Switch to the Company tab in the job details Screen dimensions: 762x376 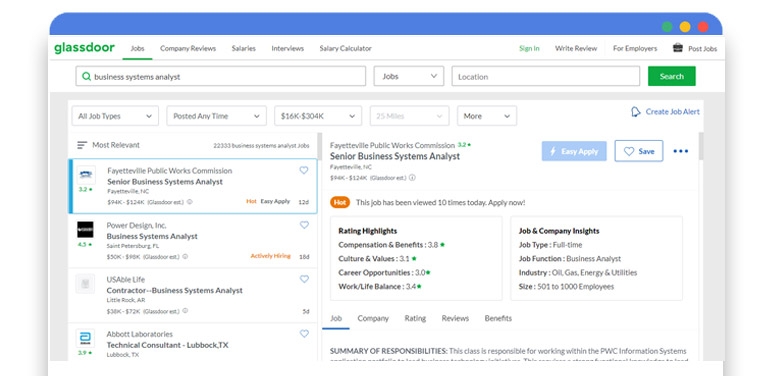(x=373, y=318)
